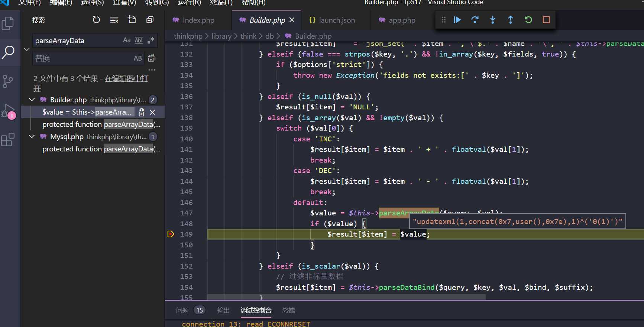This screenshot has height=327, width=644.
Task: Switch to the launch.json tab
Action: (337, 20)
